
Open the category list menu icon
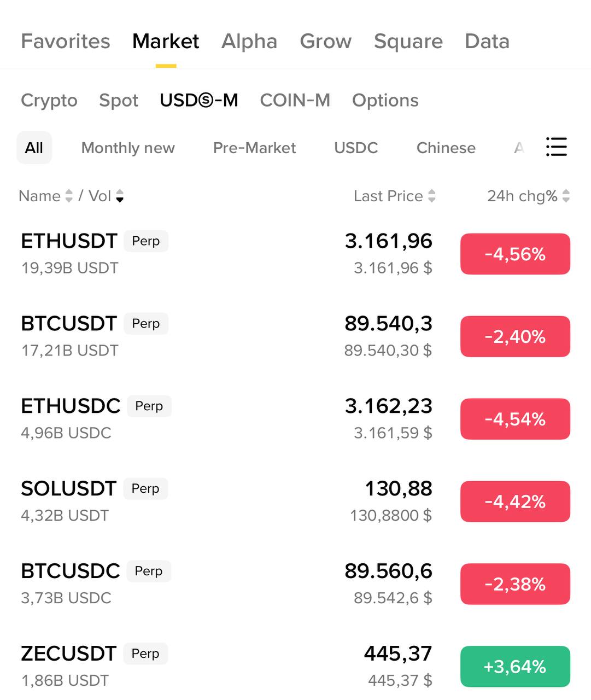coord(556,147)
